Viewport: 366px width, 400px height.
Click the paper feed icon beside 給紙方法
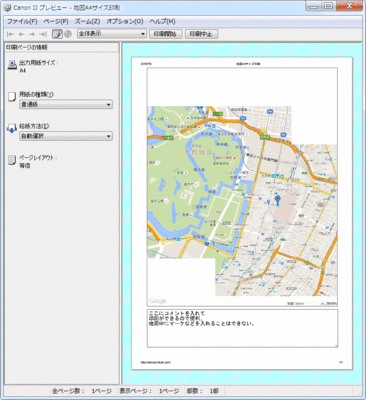12,128
